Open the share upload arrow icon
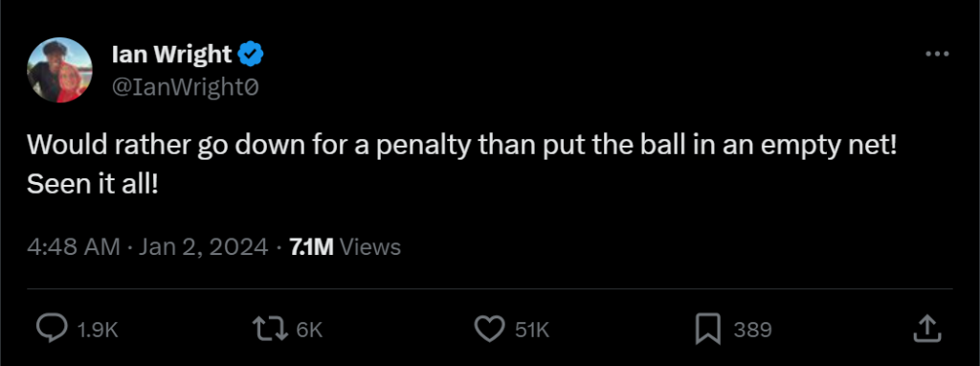Screen dimensions: 980x366 coord(926,329)
